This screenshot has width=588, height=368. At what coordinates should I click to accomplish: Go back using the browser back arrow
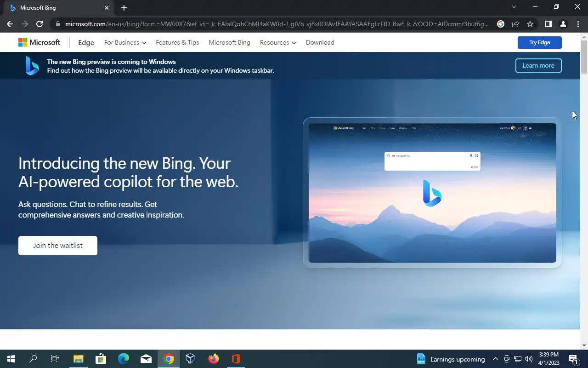pos(10,24)
